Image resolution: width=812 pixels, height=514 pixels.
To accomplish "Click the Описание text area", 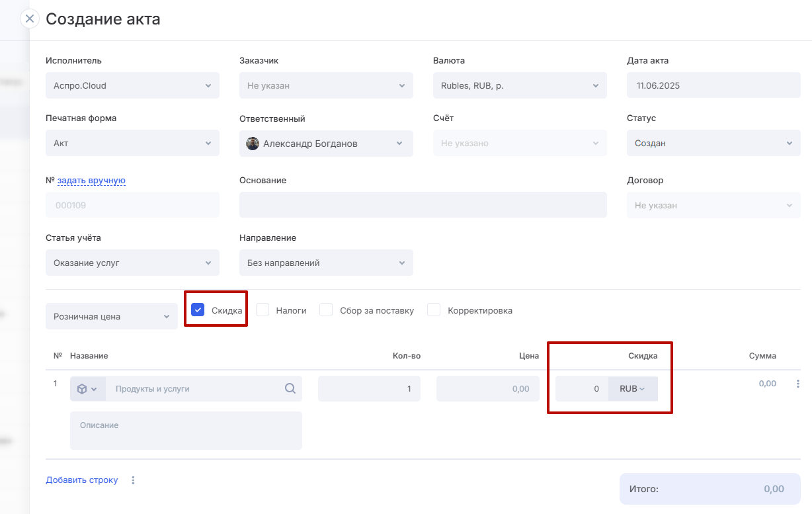I will (186, 431).
